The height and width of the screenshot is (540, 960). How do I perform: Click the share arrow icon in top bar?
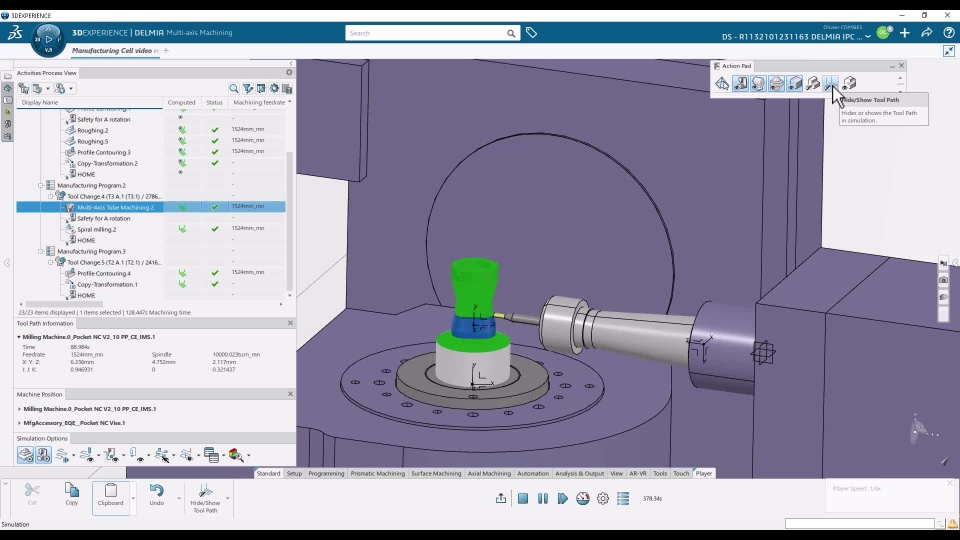926,33
